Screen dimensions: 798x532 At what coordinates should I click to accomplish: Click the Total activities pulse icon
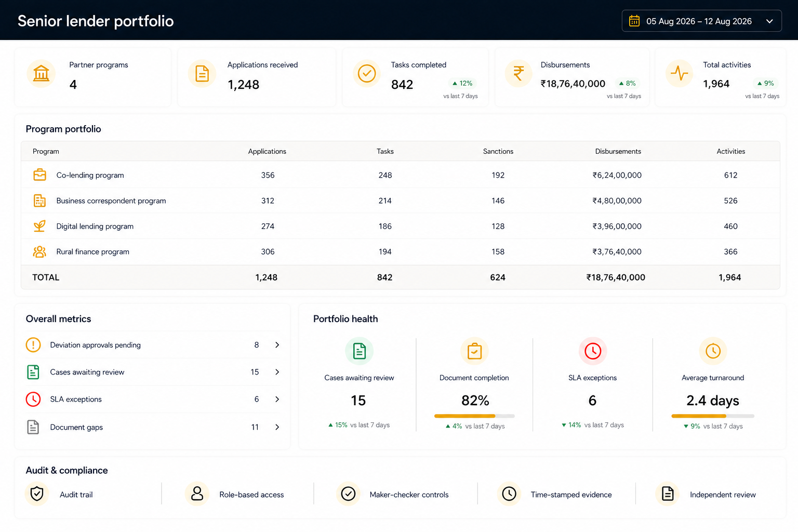tap(679, 73)
